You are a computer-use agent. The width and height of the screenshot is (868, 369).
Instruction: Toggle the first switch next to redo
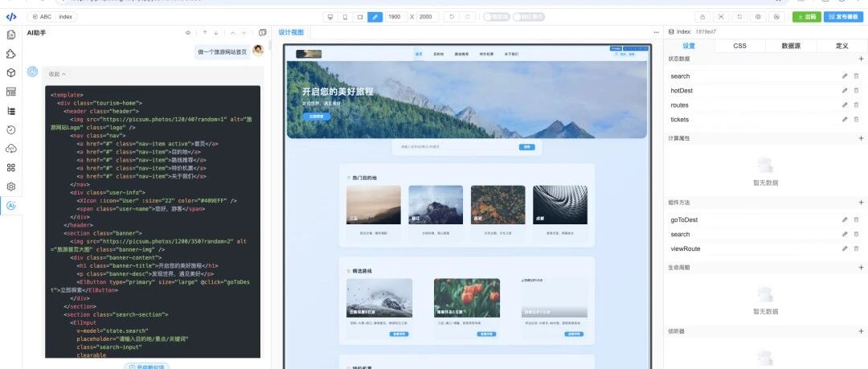(496, 17)
